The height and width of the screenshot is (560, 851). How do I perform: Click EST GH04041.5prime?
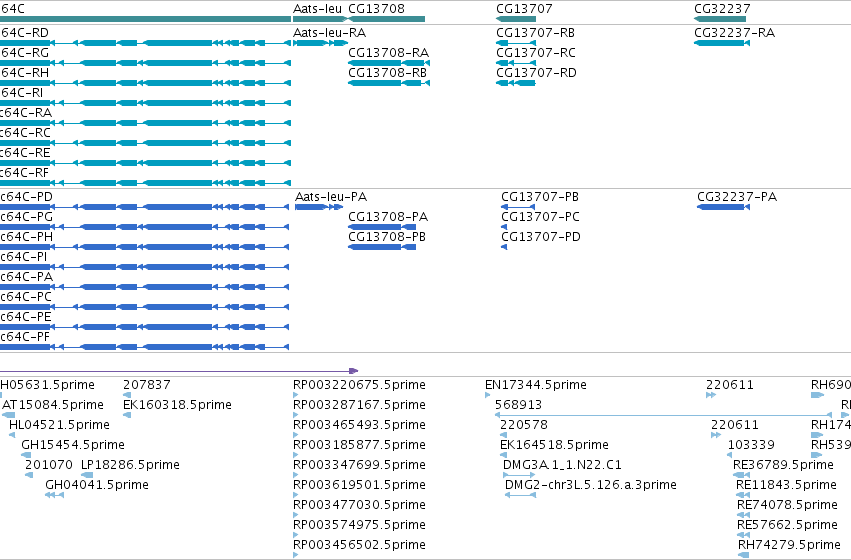tap(97, 485)
